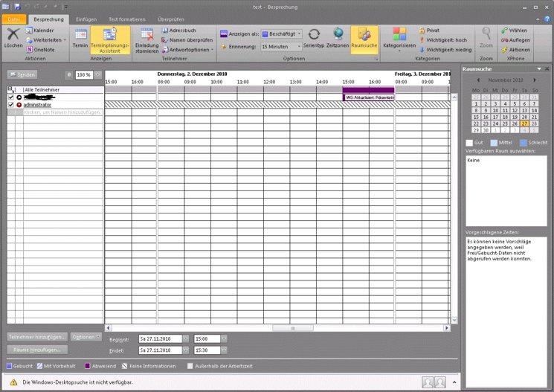Uncheck the first attendee's checkbox
Image resolution: width=554 pixels, height=392 pixels.
[x=11, y=97]
